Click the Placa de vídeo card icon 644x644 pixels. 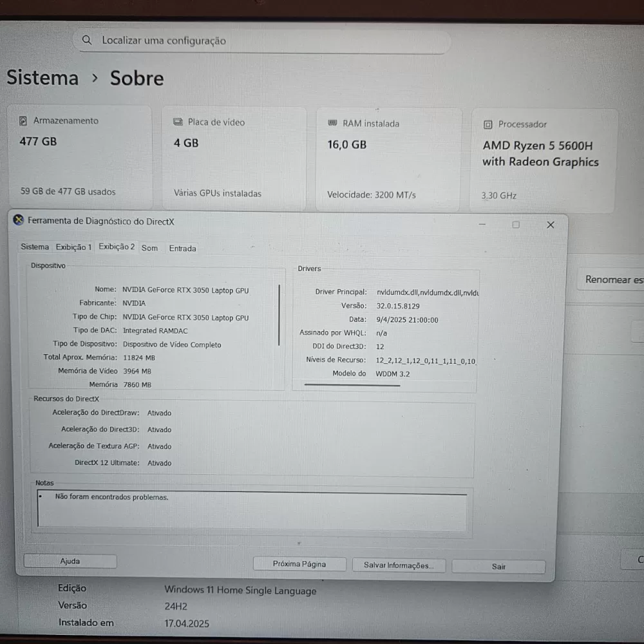click(178, 122)
